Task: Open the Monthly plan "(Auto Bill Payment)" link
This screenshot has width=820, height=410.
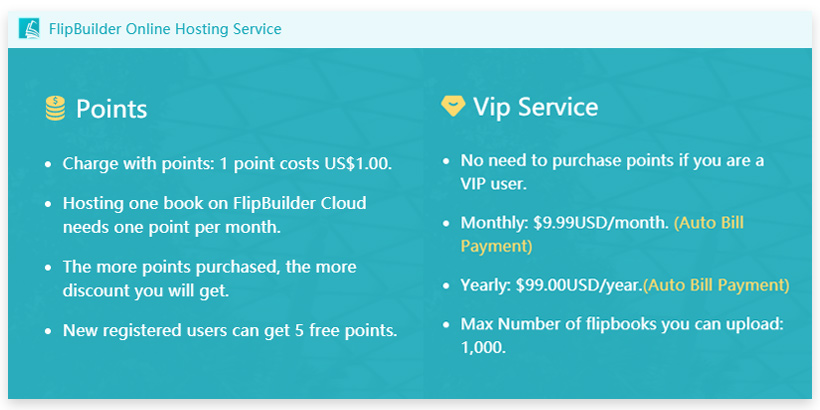Action: [x=603, y=234]
